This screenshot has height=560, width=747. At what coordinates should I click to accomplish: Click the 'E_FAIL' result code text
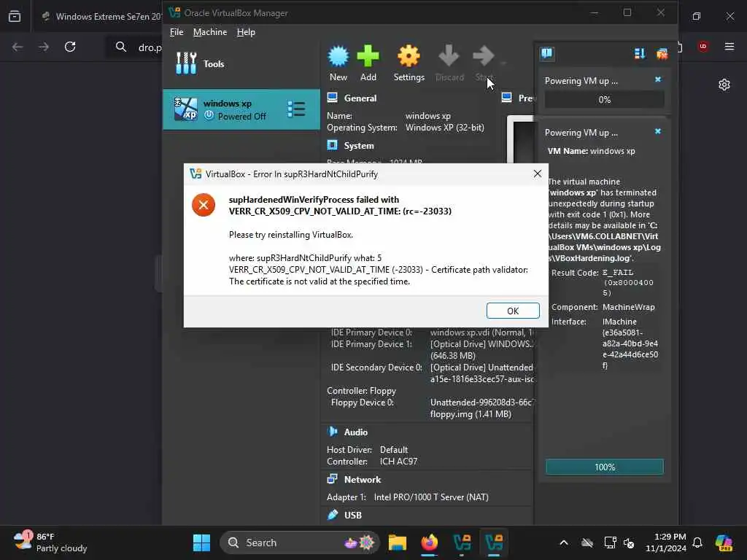pos(618,273)
